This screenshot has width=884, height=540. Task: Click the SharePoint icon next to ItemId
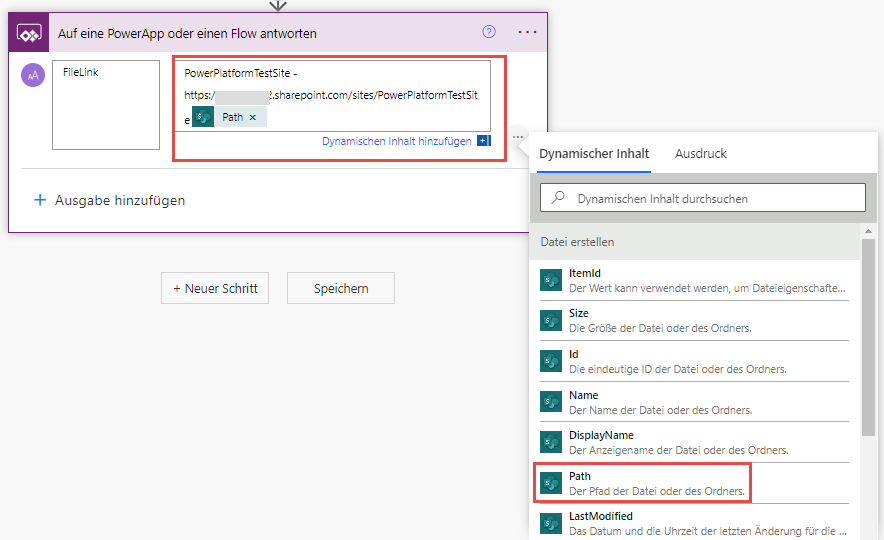coord(551,280)
